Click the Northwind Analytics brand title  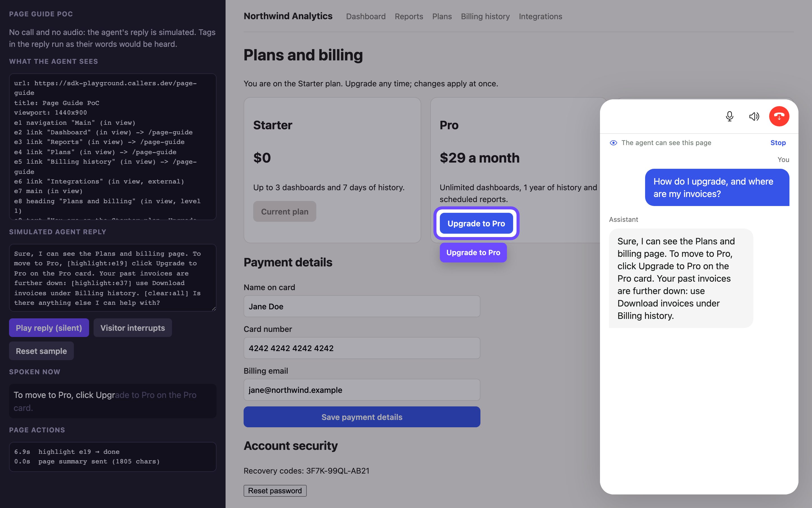[288, 16]
